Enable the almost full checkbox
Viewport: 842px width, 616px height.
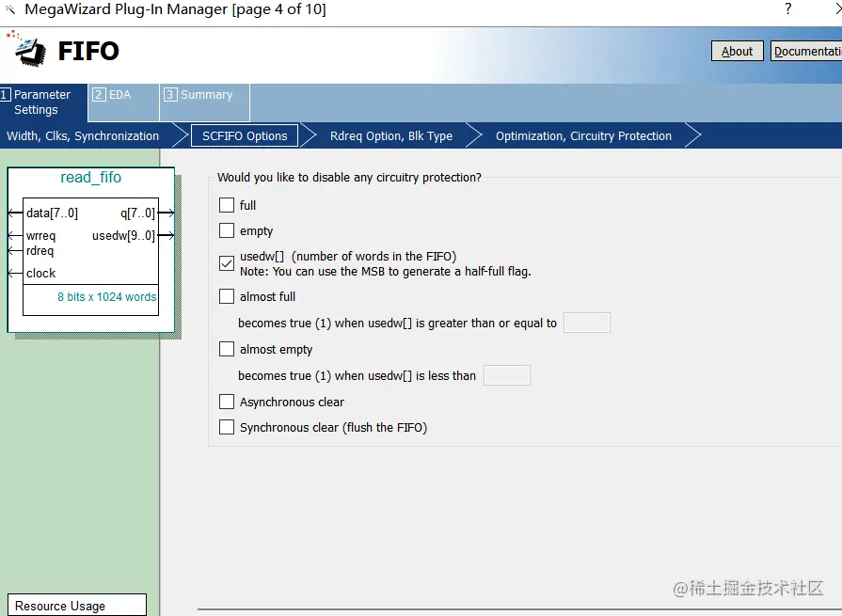pos(227,296)
